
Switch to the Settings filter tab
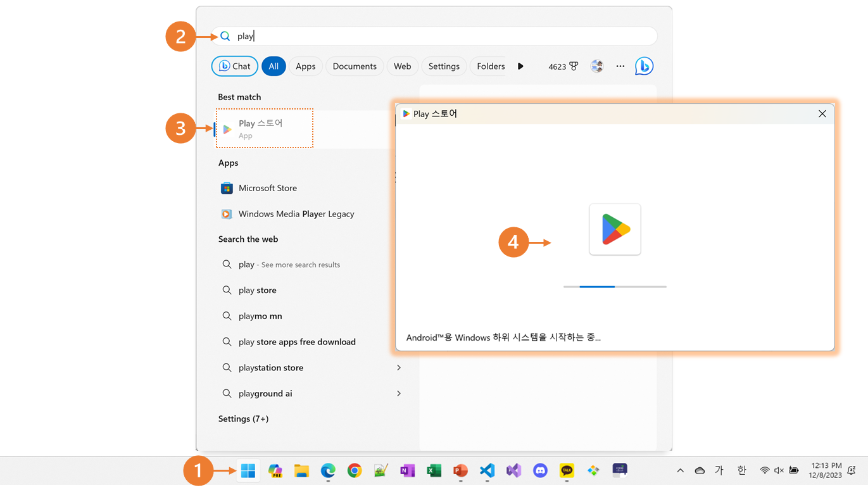[x=444, y=66]
